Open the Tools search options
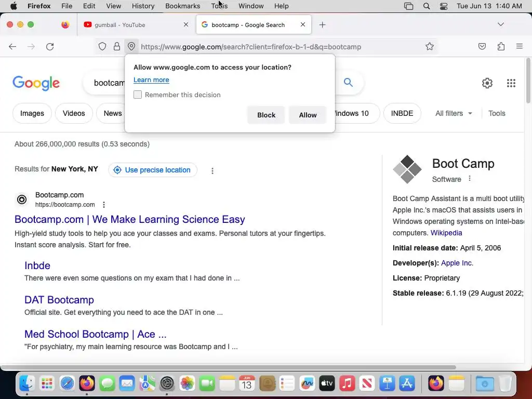Screen dimensions: 532x399 497,113
